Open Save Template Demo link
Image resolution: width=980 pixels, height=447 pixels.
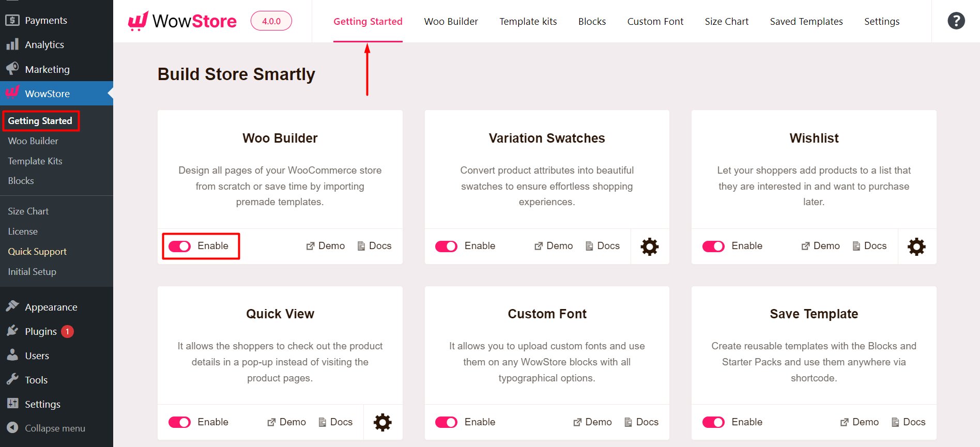859,422
